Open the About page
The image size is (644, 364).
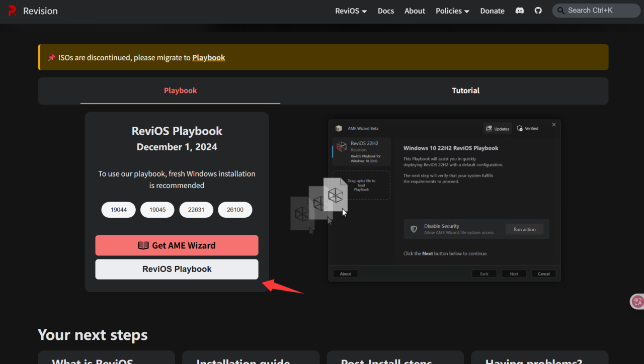coord(415,11)
